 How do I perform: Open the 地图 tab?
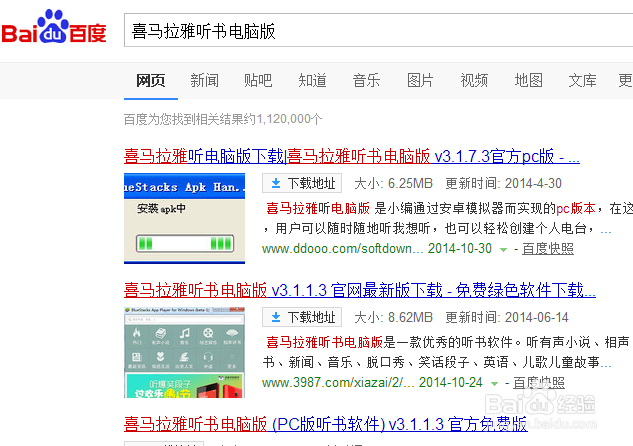(x=528, y=80)
